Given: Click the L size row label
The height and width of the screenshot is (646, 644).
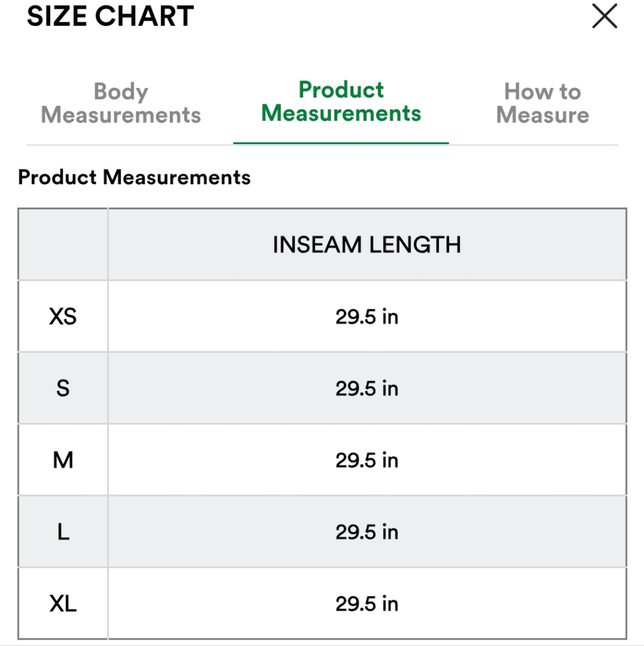Looking at the screenshot, I should (63, 532).
